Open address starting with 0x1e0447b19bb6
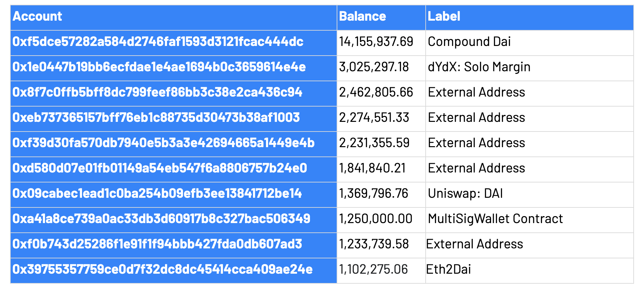This screenshot has width=644, height=289. pyautogui.click(x=159, y=67)
